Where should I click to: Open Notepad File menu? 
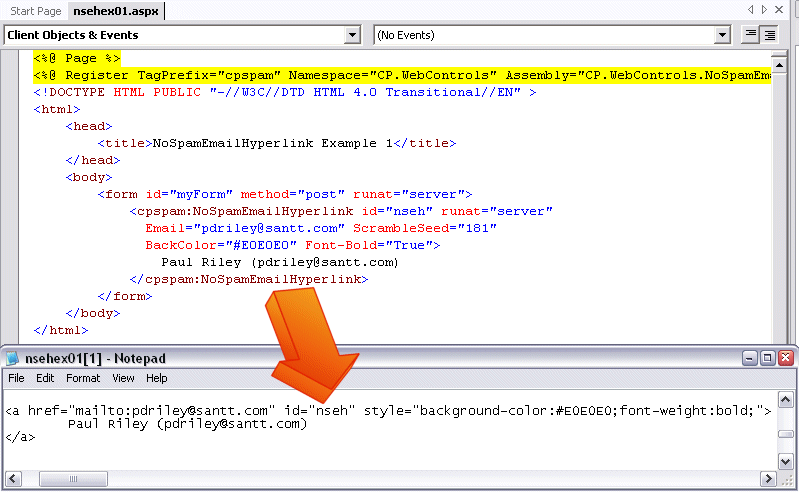click(16, 378)
